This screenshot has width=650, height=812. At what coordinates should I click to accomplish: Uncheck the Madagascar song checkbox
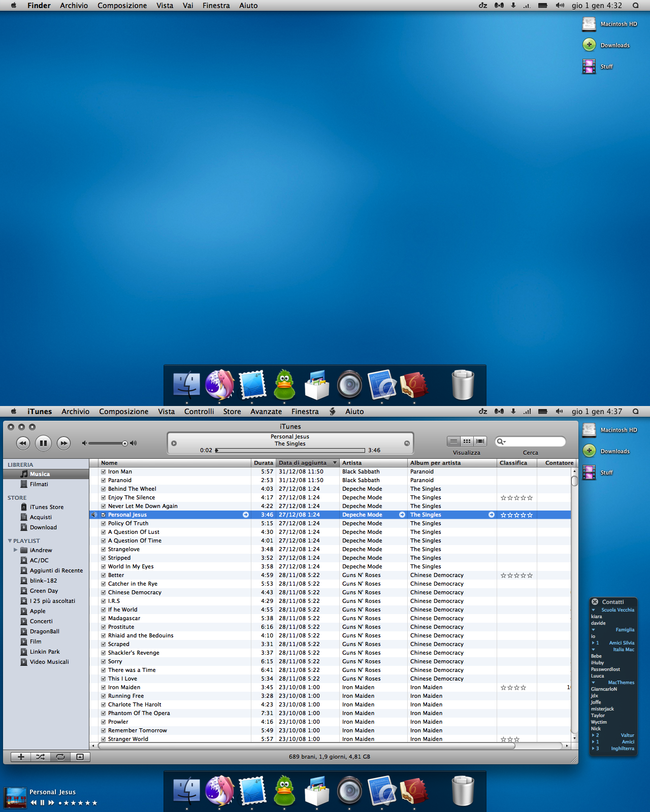(x=103, y=618)
